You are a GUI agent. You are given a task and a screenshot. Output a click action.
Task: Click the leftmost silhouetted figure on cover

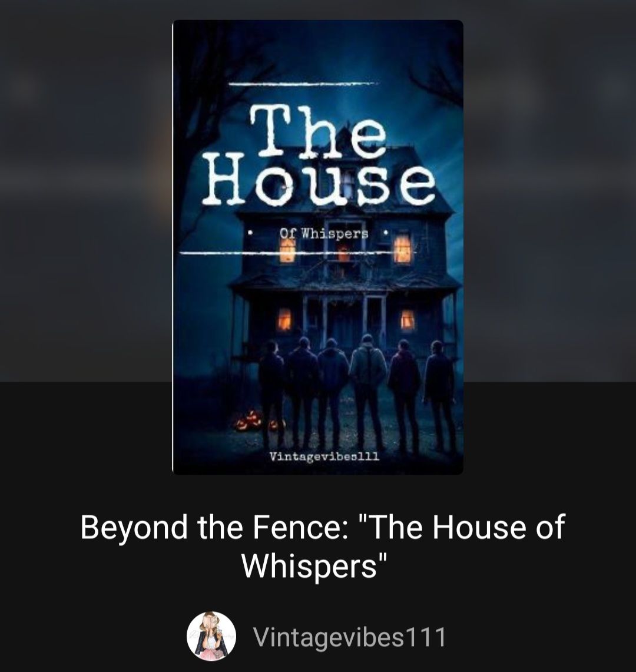(271, 392)
